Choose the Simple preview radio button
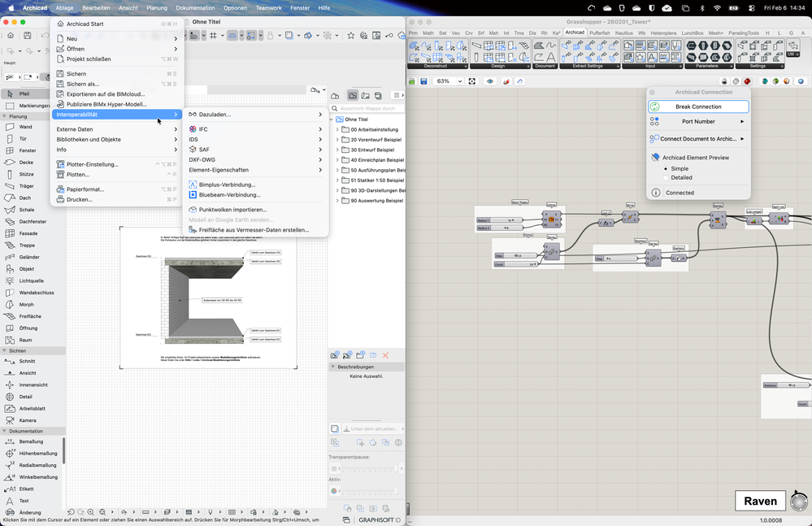This screenshot has height=526, width=812. [666, 169]
